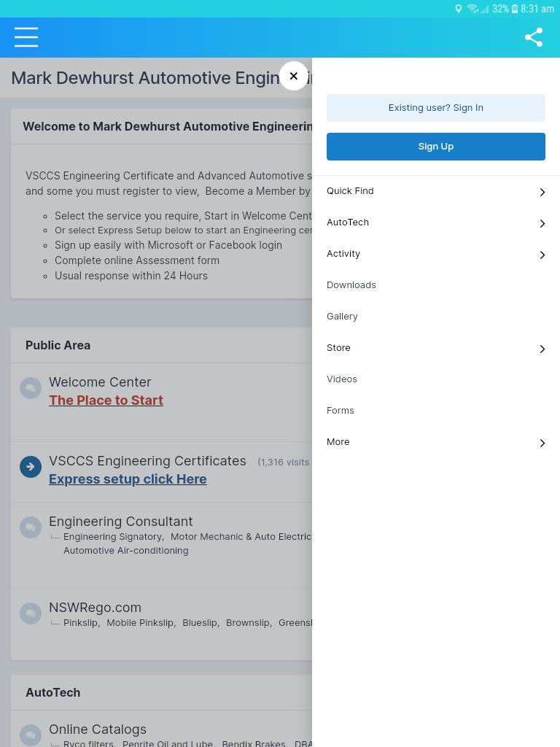
Task: Expand the Store chevron arrow
Action: [x=542, y=349]
